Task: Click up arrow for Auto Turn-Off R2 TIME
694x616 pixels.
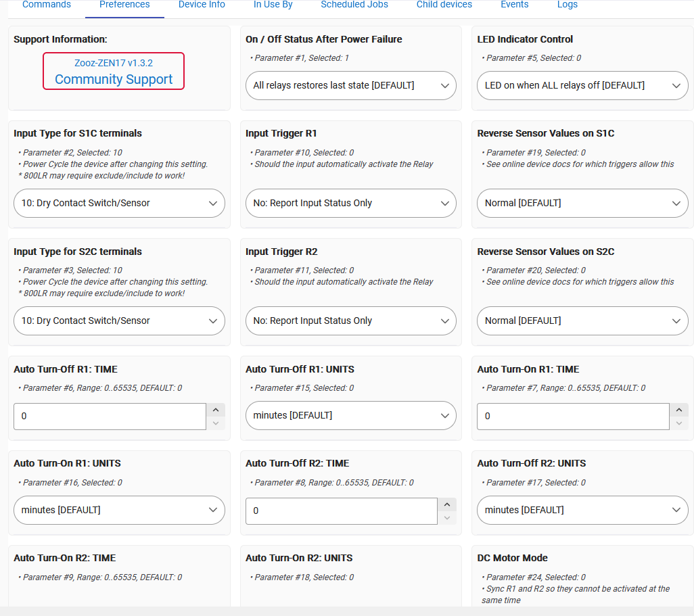Action: 447,504
